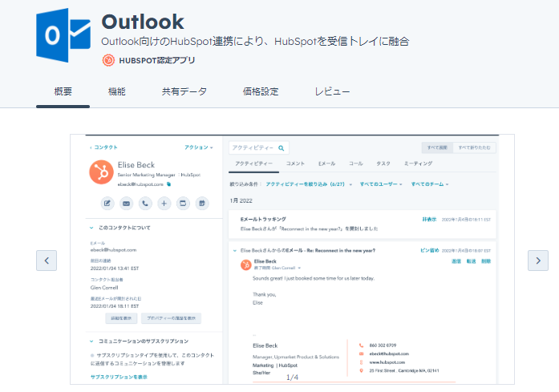
Task: Switch to the 機能 tab
Action: [x=117, y=91]
